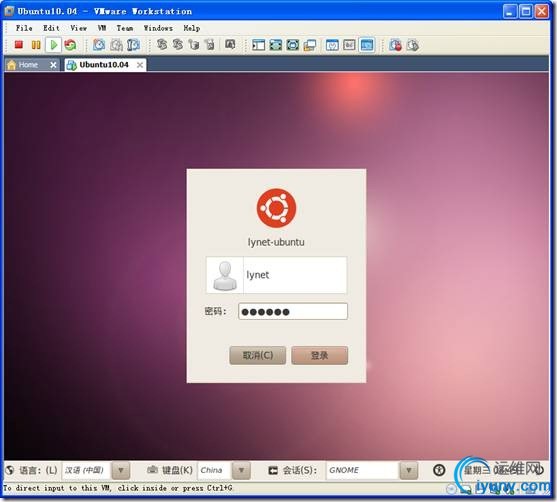Open the File menu

click(x=24, y=28)
